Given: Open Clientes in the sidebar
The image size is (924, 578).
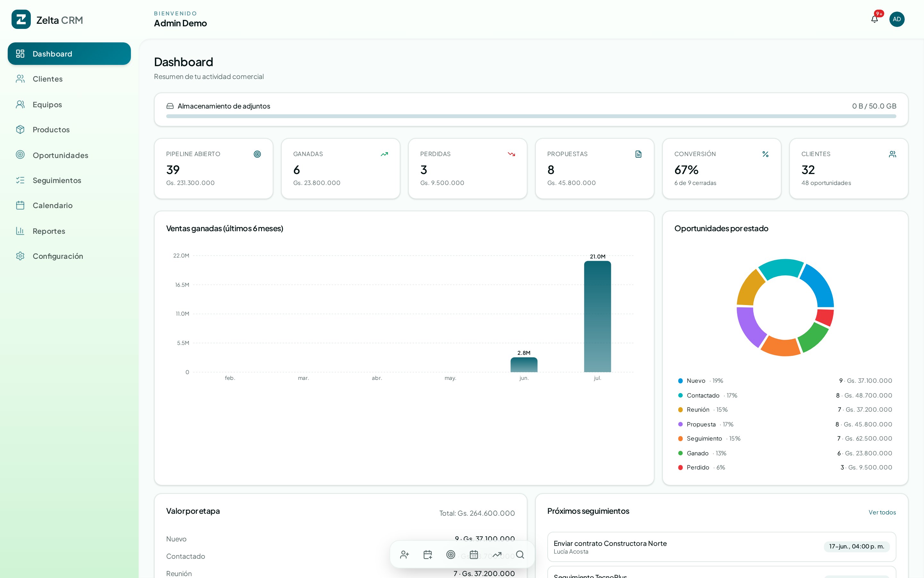Looking at the screenshot, I should (x=69, y=79).
